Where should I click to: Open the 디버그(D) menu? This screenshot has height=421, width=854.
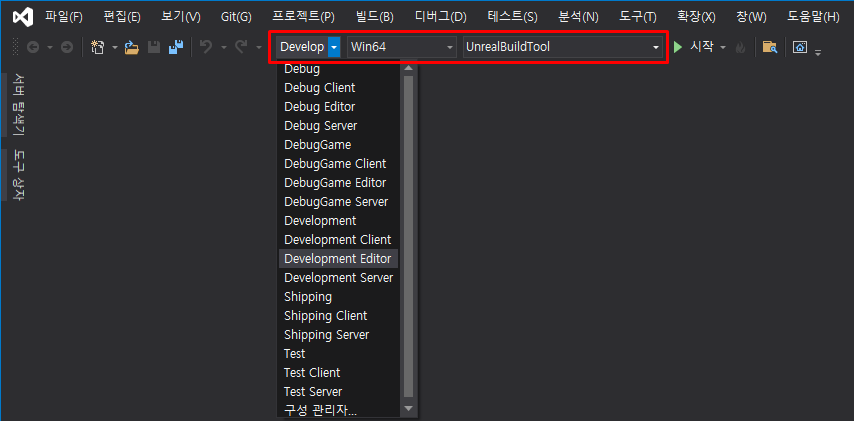[x=441, y=17]
